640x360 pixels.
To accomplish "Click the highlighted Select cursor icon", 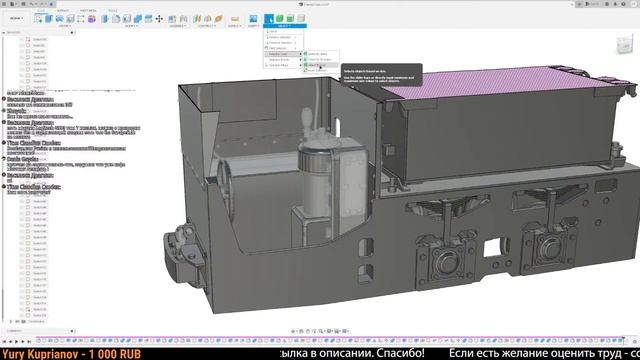I will click(269, 19).
